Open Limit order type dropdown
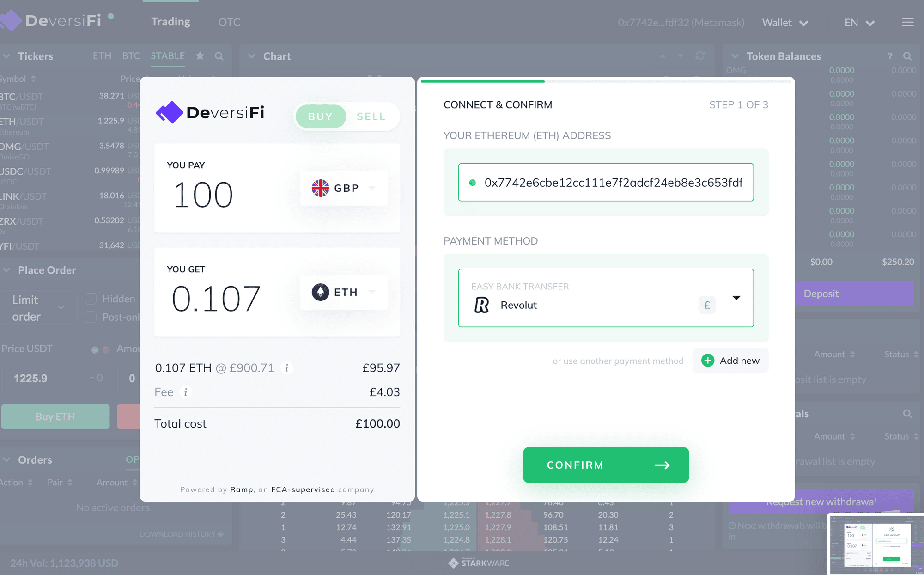 [x=39, y=308]
